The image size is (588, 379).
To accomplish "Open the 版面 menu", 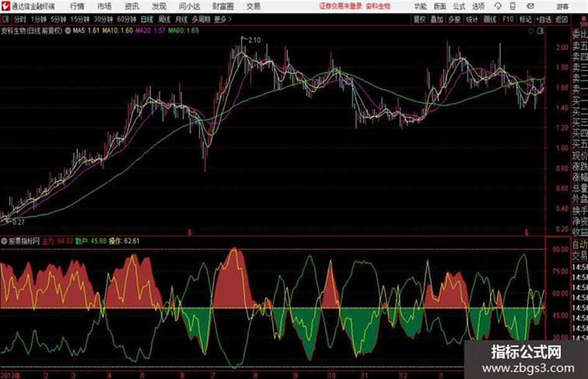I will pyautogui.click(x=439, y=6).
